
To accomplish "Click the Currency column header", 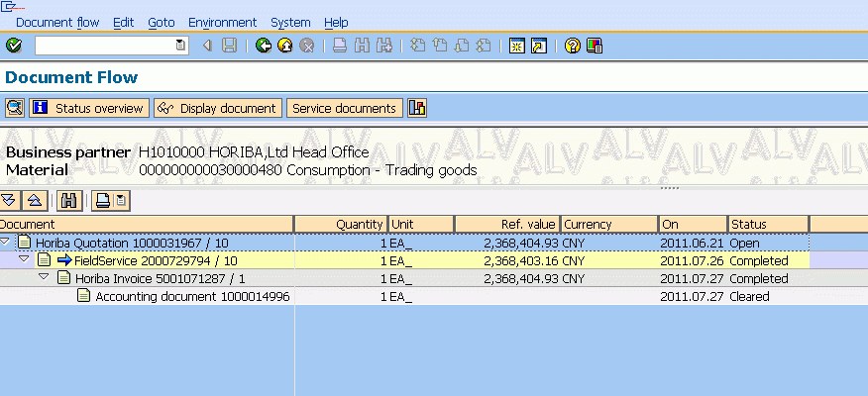I will (x=609, y=224).
